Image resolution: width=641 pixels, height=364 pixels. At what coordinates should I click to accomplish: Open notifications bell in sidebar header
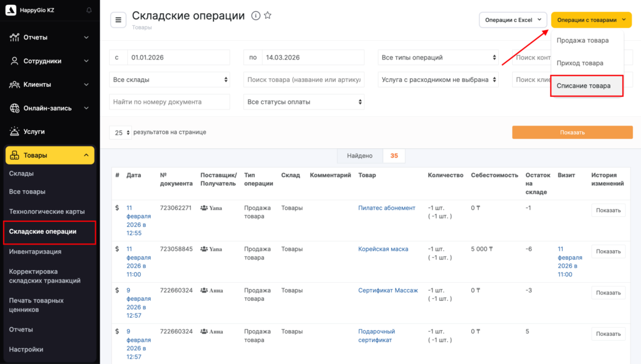pyautogui.click(x=88, y=11)
